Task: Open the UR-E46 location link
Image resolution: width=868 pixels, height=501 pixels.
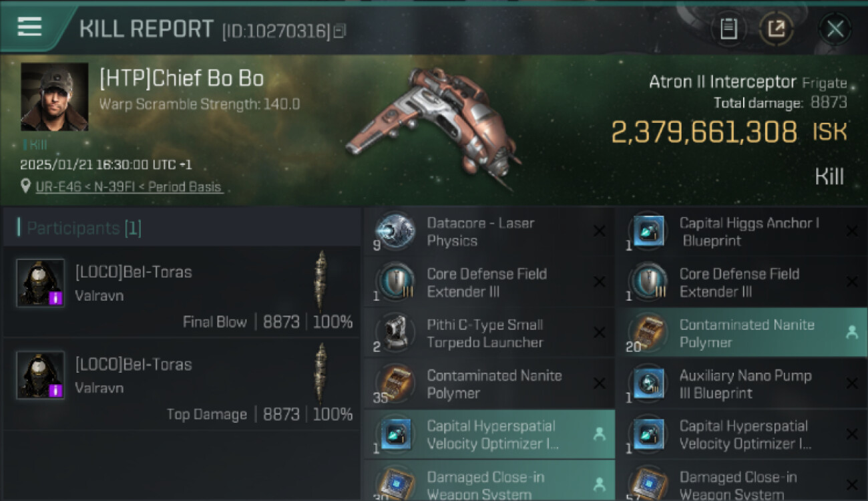Action: [129, 187]
